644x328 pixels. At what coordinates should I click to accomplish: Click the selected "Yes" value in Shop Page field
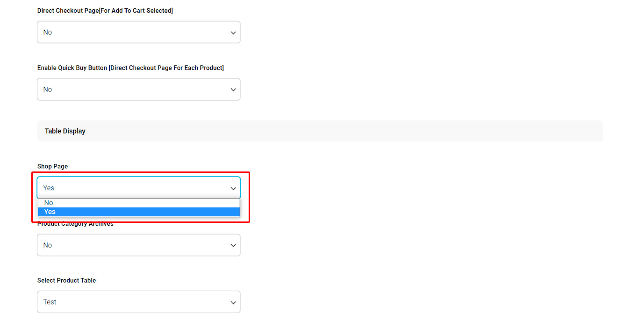(x=49, y=188)
